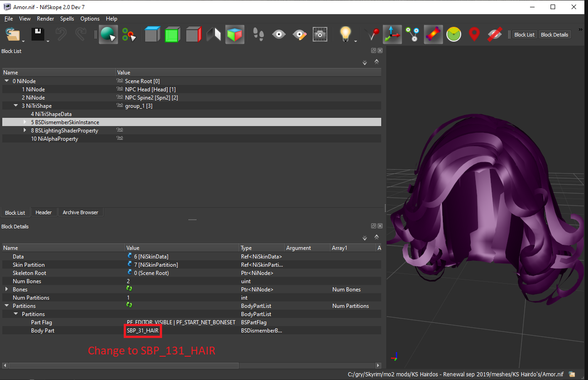Open the Load icon dropdown arrow
588x380 pixels.
tap(24, 41)
